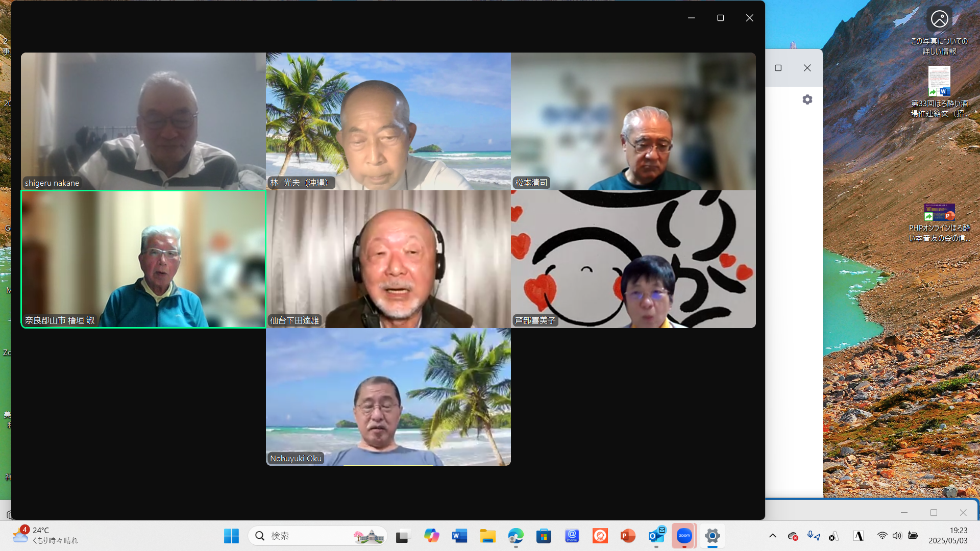
Task: Expand the hidden system tray icons chevron
Action: (773, 536)
